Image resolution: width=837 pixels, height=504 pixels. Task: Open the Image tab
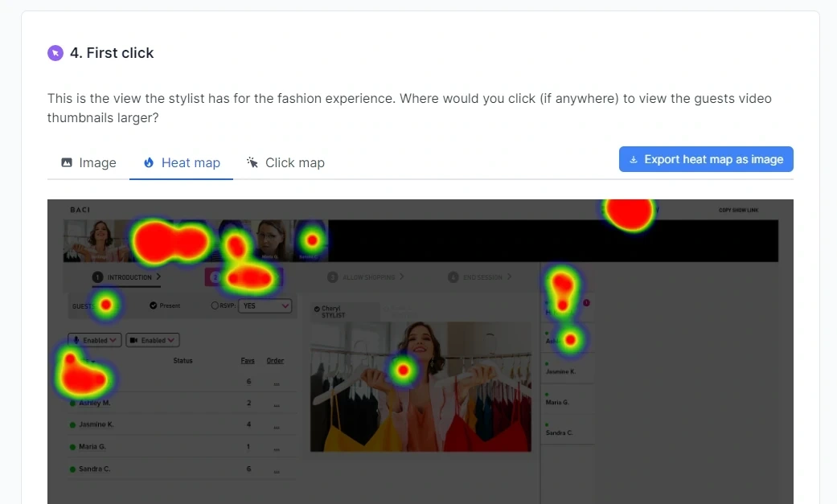(88, 162)
